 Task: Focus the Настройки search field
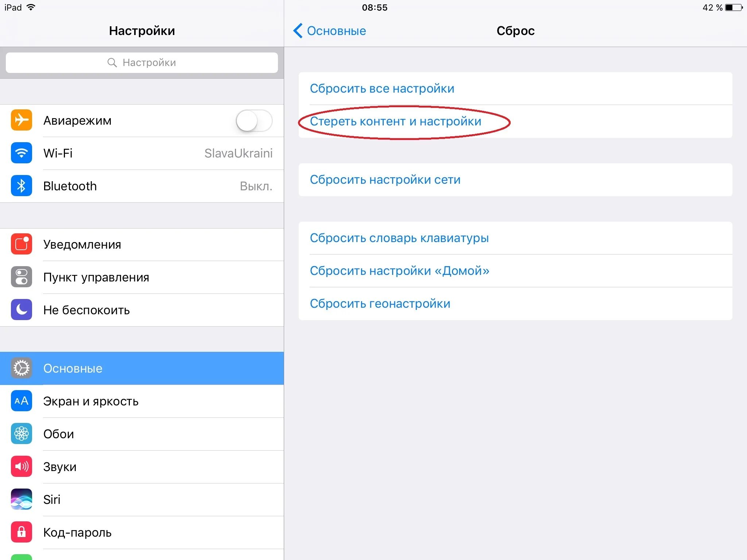(x=142, y=63)
